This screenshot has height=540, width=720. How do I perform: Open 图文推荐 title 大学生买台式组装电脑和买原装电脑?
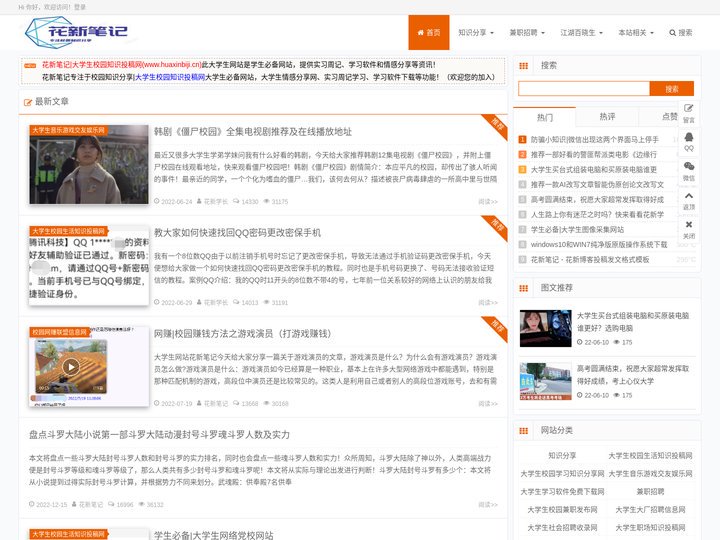pos(633,321)
